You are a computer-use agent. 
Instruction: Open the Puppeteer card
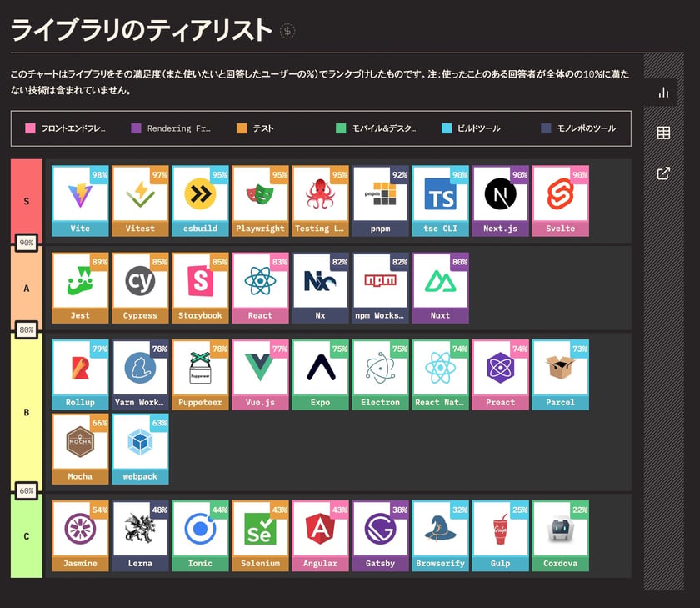click(200, 374)
